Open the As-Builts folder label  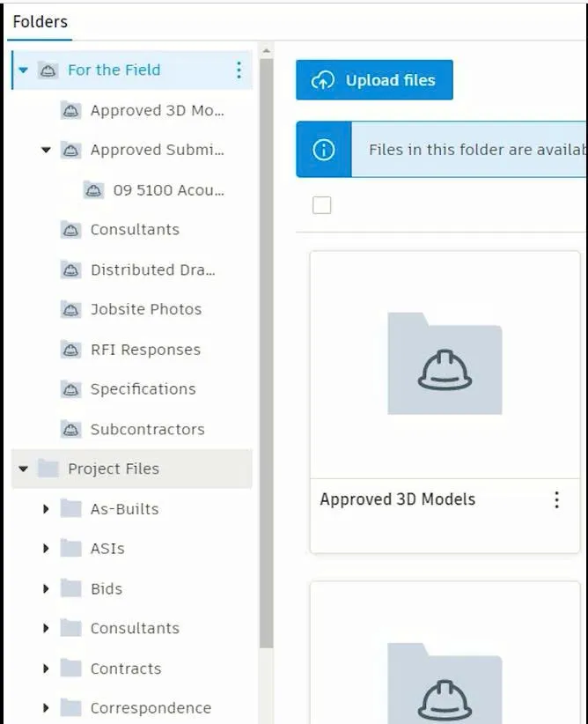click(x=125, y=509)
